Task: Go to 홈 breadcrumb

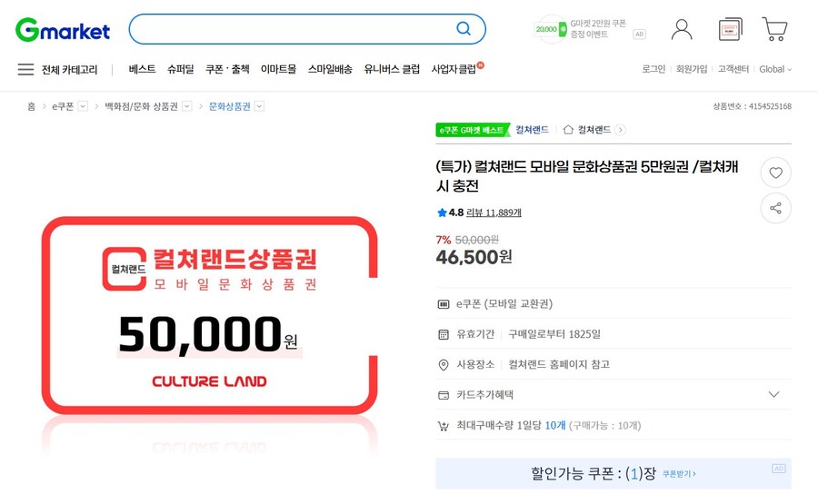Action: 31,106
